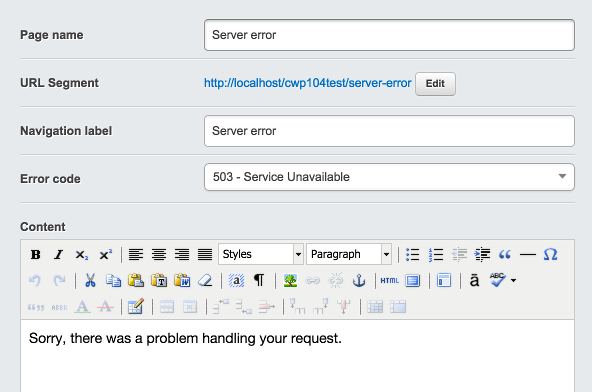The width and height of the screenshot is (592, 392).
Task: Click the citation quote icon
Action: [36, 307]
